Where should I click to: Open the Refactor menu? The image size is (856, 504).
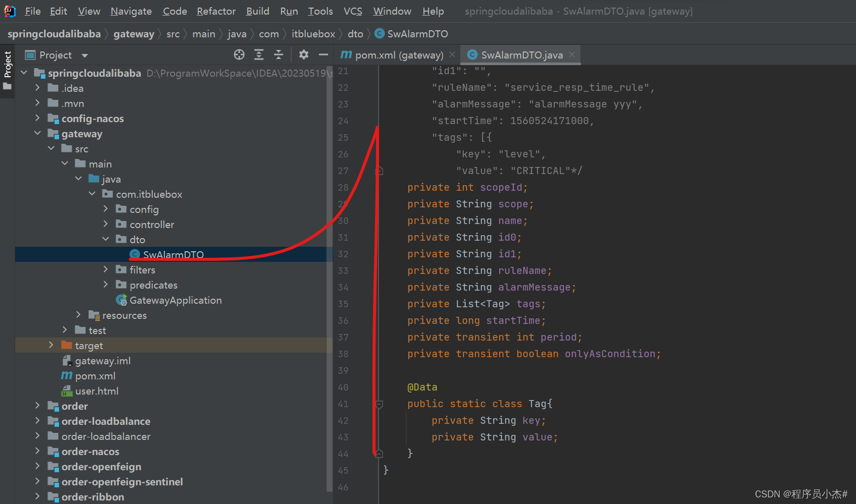tap(216, 11)
